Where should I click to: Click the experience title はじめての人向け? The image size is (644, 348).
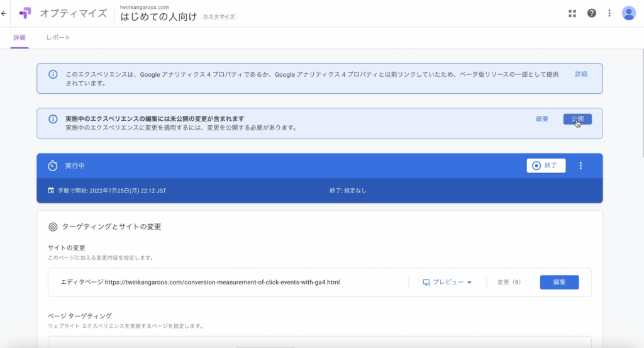coord(158,17)
